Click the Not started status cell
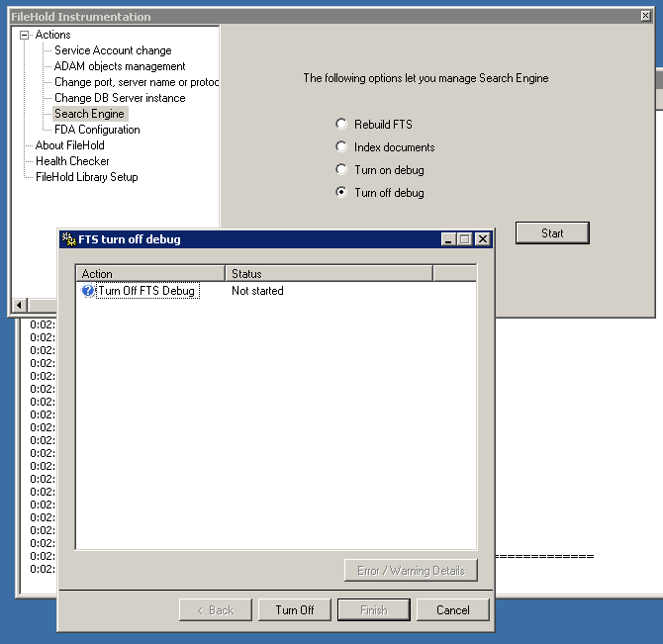The height and width of the screenshot is (644, 663). coord(257,291)
